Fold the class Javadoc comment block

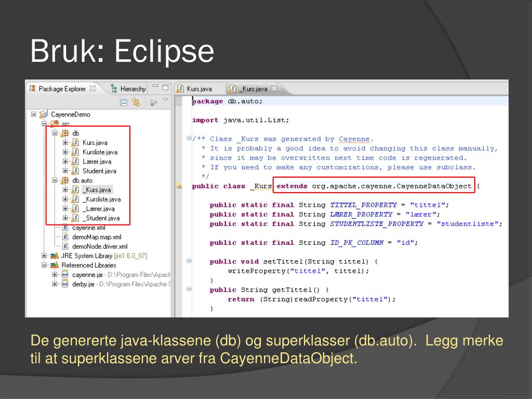(x=189, y=138)
